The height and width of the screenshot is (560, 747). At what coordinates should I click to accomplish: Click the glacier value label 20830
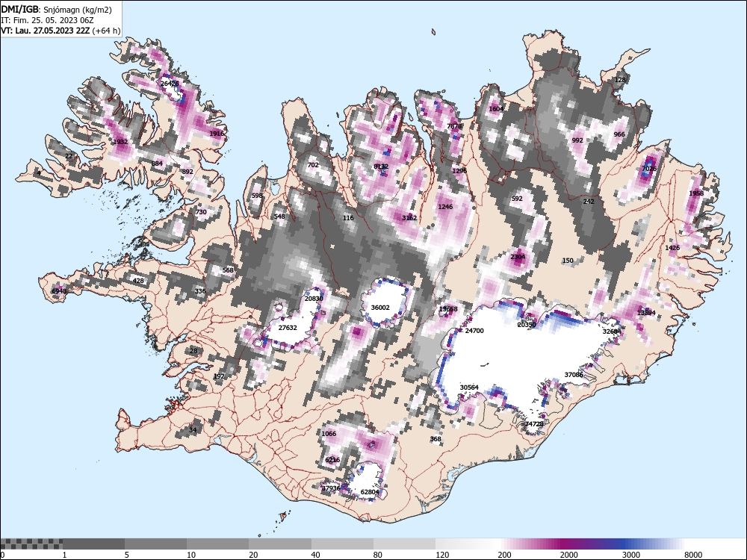click(314, 299)
